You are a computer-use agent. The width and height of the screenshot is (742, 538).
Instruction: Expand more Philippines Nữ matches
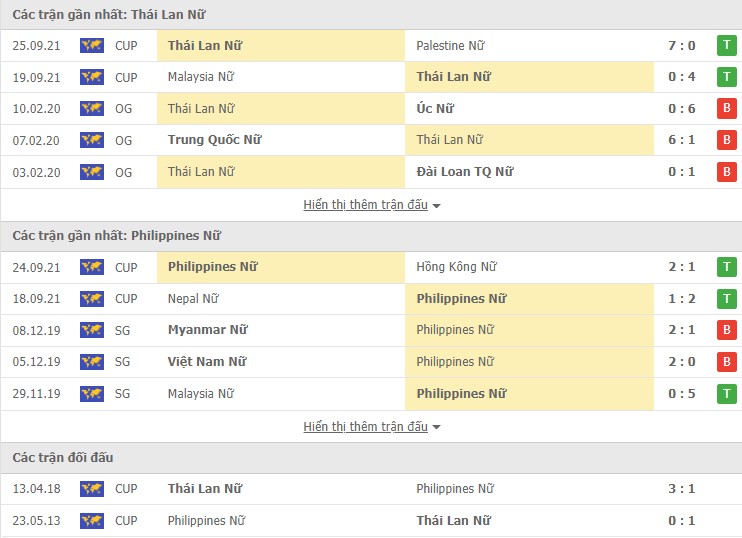372,427
